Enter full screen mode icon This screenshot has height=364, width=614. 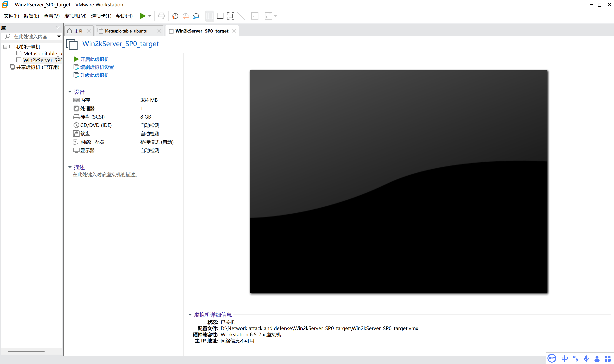tap(230, 16)
